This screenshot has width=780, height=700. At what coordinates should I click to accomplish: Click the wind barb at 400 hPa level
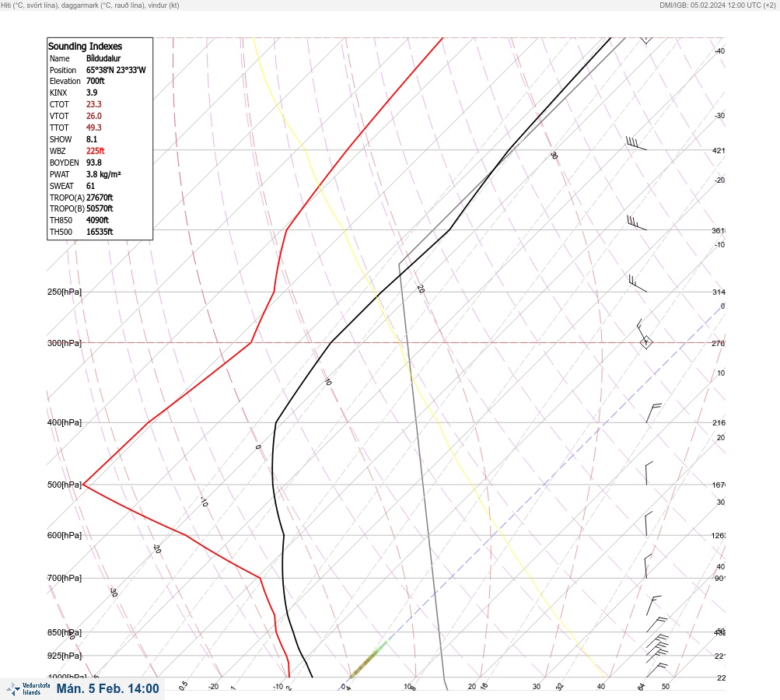click(654, 413)
